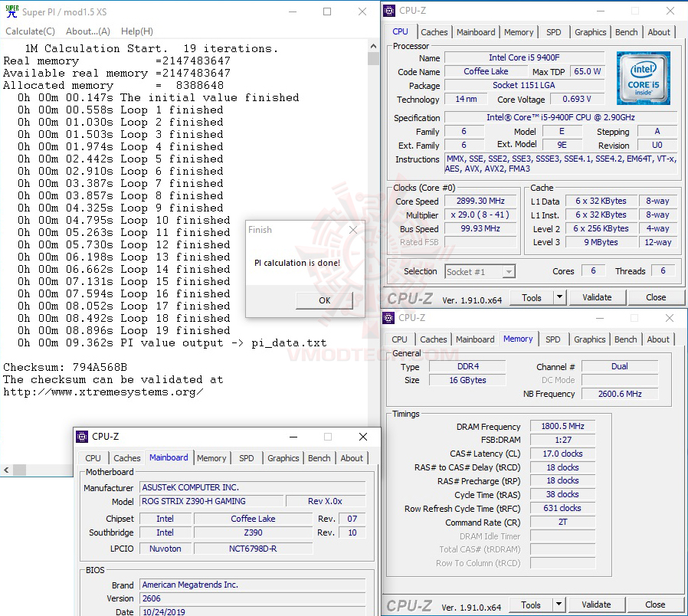Open the Socket #1 selection dropdown

coord(480,272)
